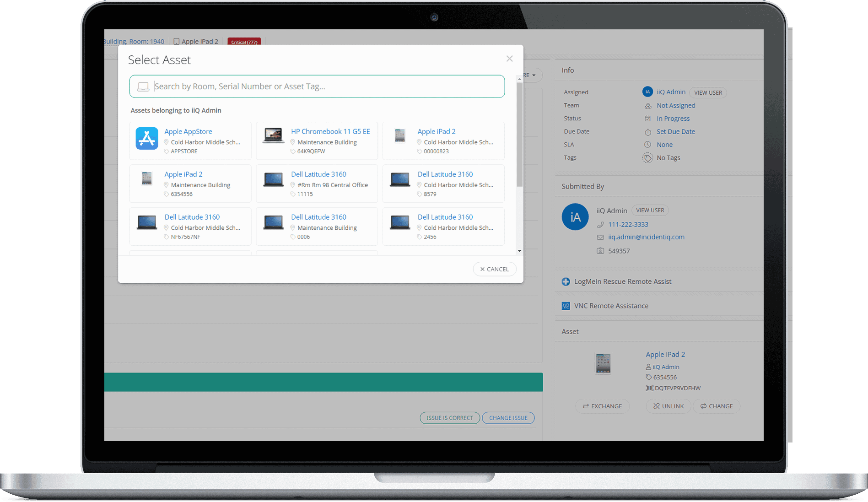The image size is (868, 502).
Task: Click the ID badge icon beside 549357
Action: point(600,251)
